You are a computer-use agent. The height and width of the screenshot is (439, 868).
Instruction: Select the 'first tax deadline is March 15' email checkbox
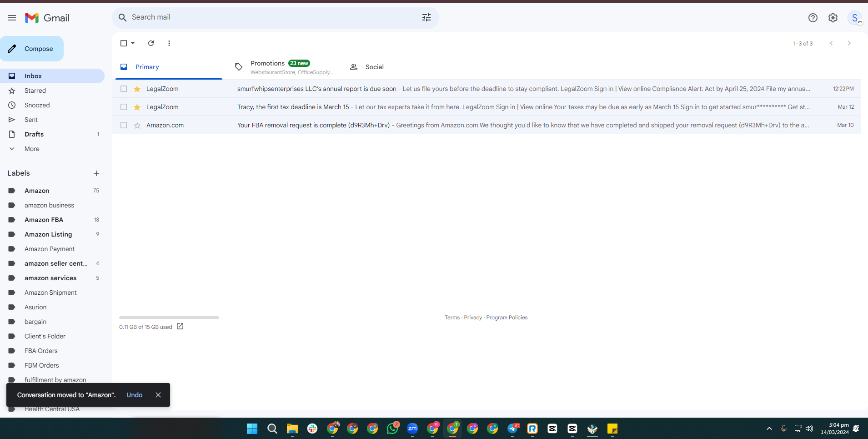tap(124, 107)
